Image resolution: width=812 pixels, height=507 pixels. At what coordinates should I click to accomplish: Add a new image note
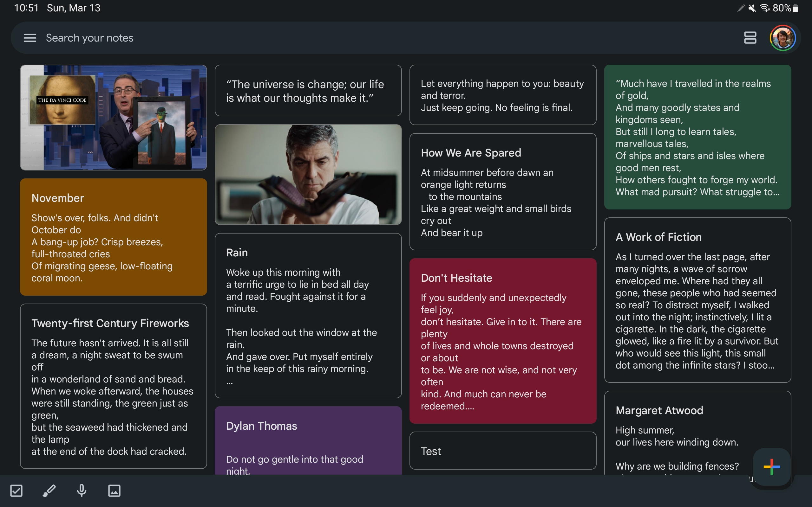click(x=114, y=491)
